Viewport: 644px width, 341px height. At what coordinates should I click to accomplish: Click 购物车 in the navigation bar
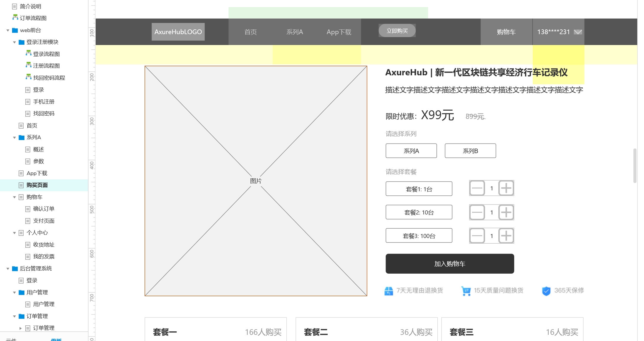[x=506, y=32]
